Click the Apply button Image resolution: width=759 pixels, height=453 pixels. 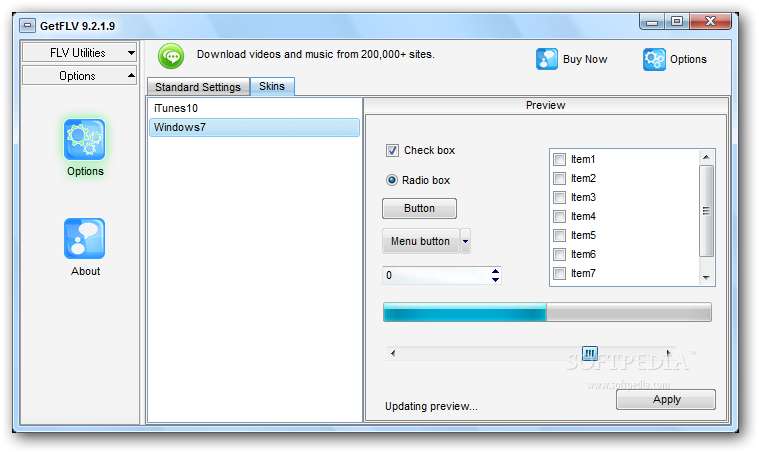666,399
